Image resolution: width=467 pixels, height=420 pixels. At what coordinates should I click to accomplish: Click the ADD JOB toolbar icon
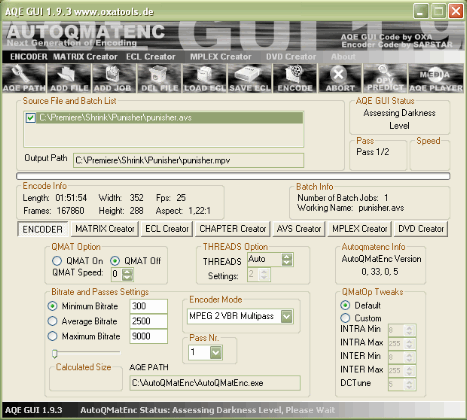click(114, 79)
